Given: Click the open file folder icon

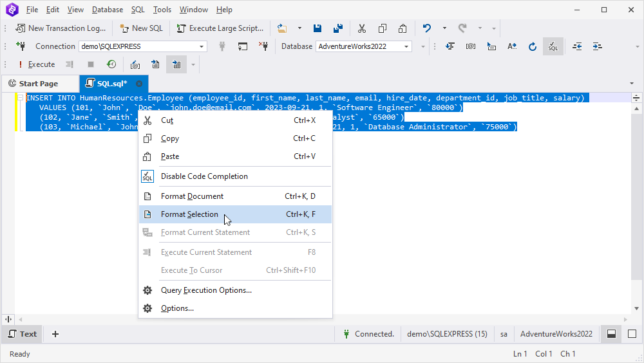Looking at the screenshot, I should [282, 28].
